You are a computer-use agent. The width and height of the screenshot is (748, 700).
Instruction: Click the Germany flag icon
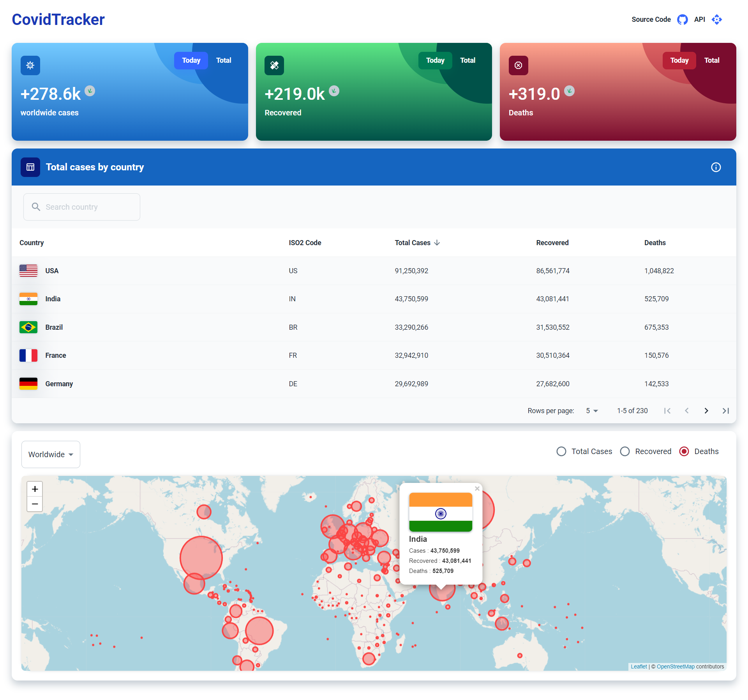point(28,384)
